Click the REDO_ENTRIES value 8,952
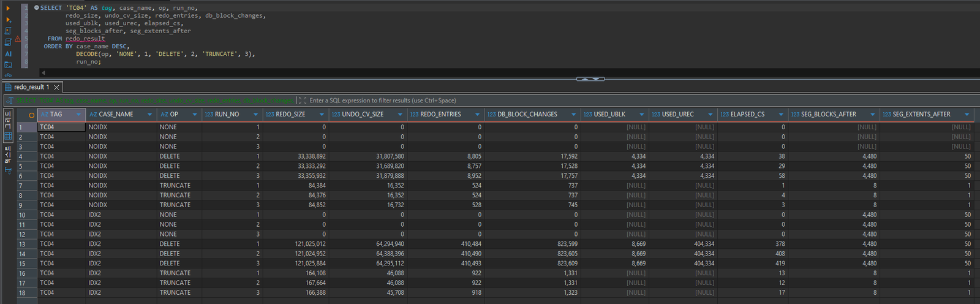980x304 pixels. point(474,176)
